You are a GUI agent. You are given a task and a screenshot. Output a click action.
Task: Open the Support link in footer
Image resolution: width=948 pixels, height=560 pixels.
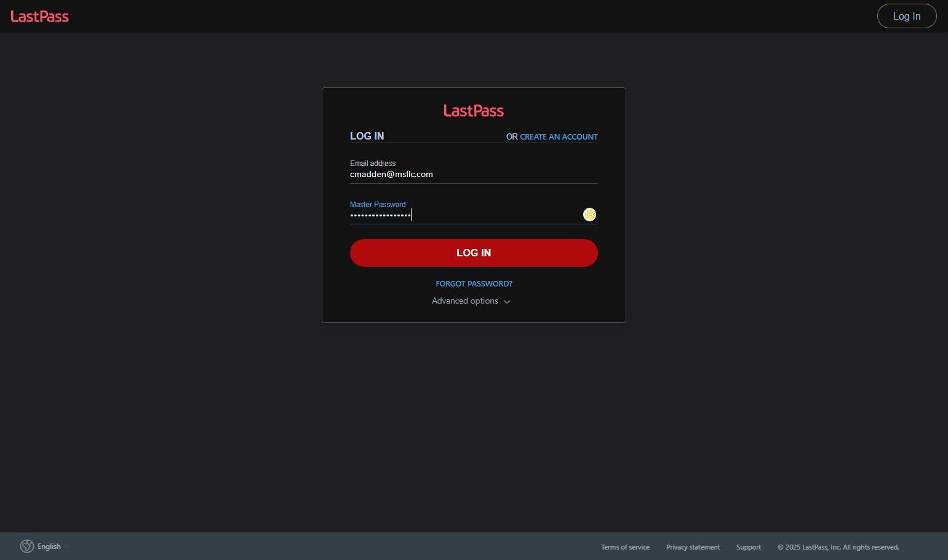[749, 547]
